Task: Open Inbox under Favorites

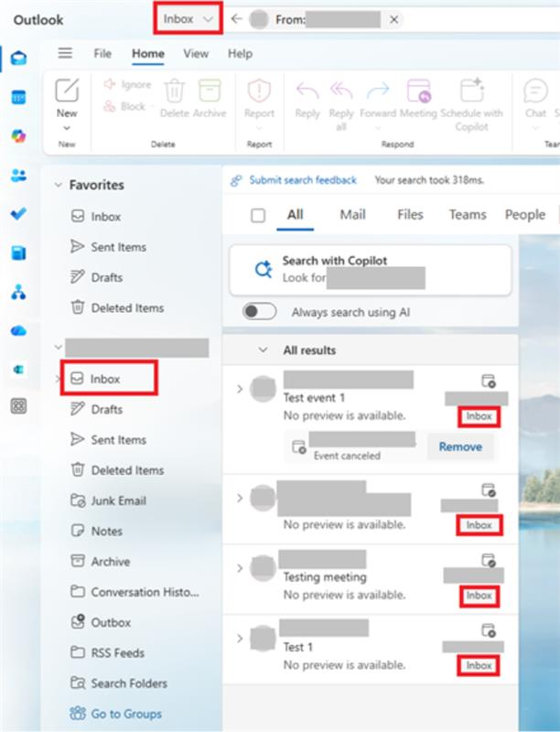Action: [106, 217]
